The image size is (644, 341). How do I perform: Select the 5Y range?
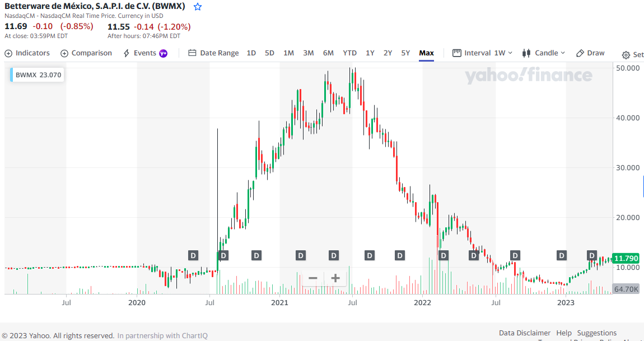click(x=406, y=53)
